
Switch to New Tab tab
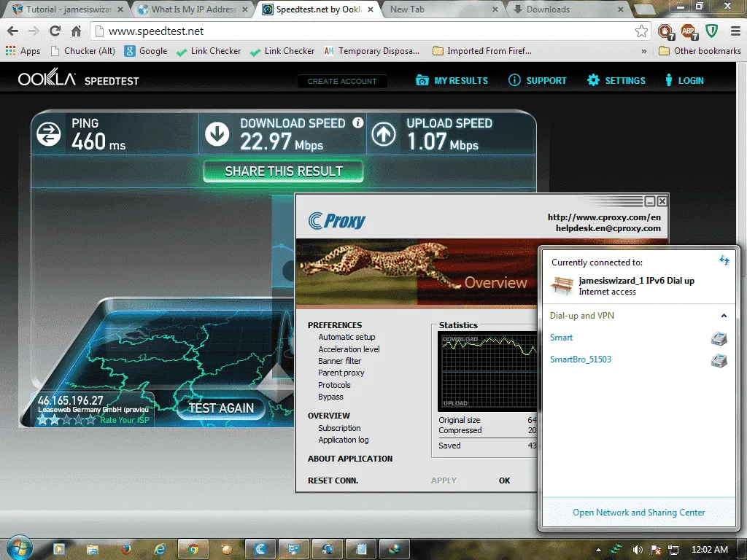(x=443, y=9)
